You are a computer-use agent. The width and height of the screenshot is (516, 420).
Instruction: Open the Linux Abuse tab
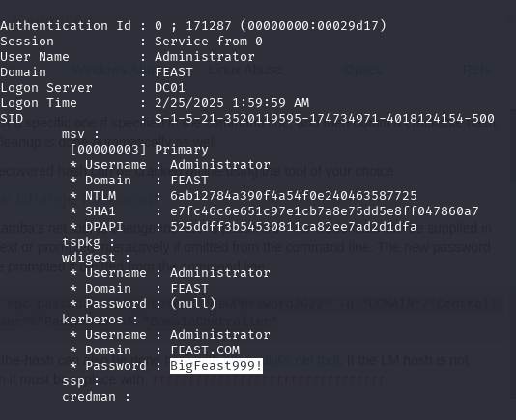(245, 70)
